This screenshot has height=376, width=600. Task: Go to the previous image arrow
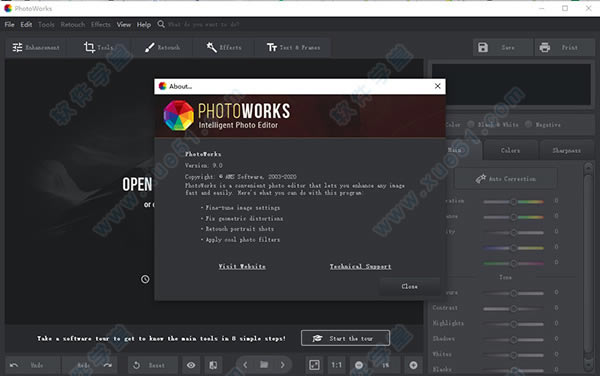(x=245, y=365)
